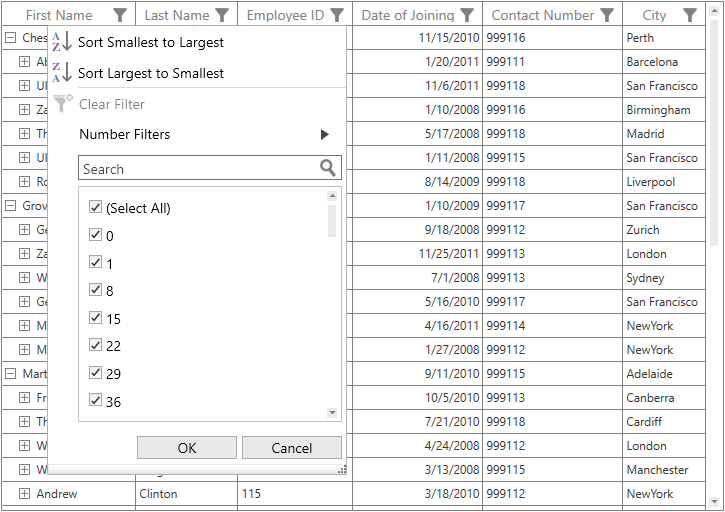Uncheck the 0 value checkbox
The width and height of the screenshot is (725, 512).
95,234
